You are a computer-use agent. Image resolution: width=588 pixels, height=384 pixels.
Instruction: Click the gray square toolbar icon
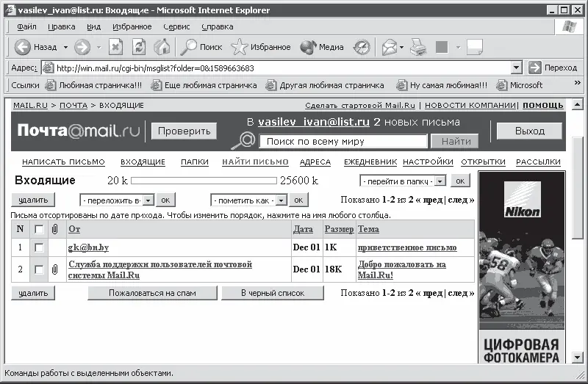pos(442,47)
